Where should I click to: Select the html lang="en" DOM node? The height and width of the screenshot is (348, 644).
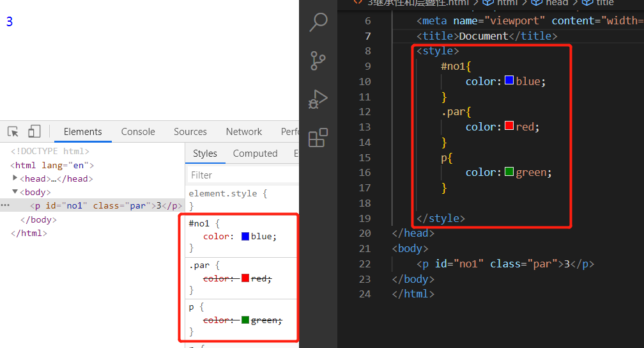[x=52, y=165]
